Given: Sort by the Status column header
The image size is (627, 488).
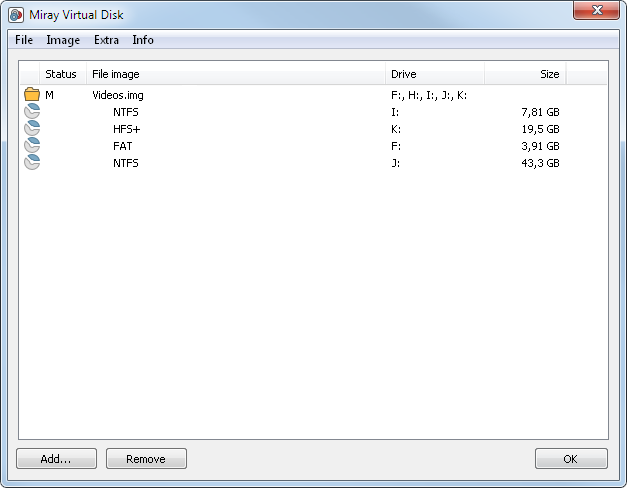Looking at the screenshot, I should 63,74.
